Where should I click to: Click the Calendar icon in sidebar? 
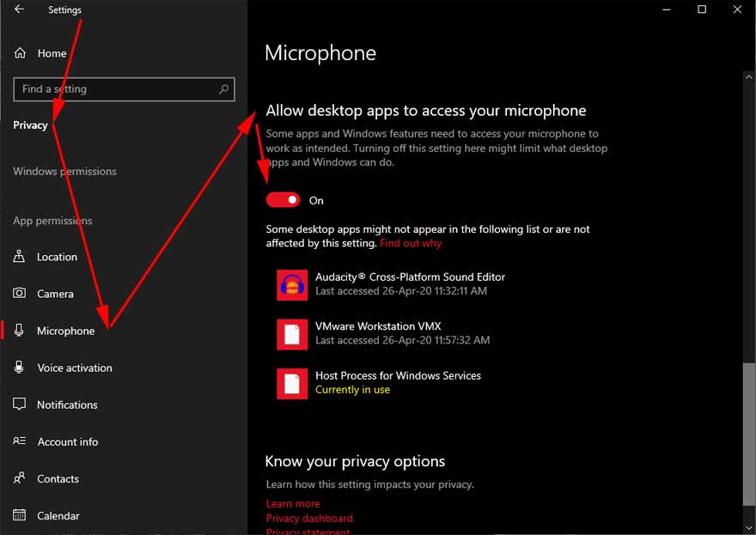coord(19,515)
